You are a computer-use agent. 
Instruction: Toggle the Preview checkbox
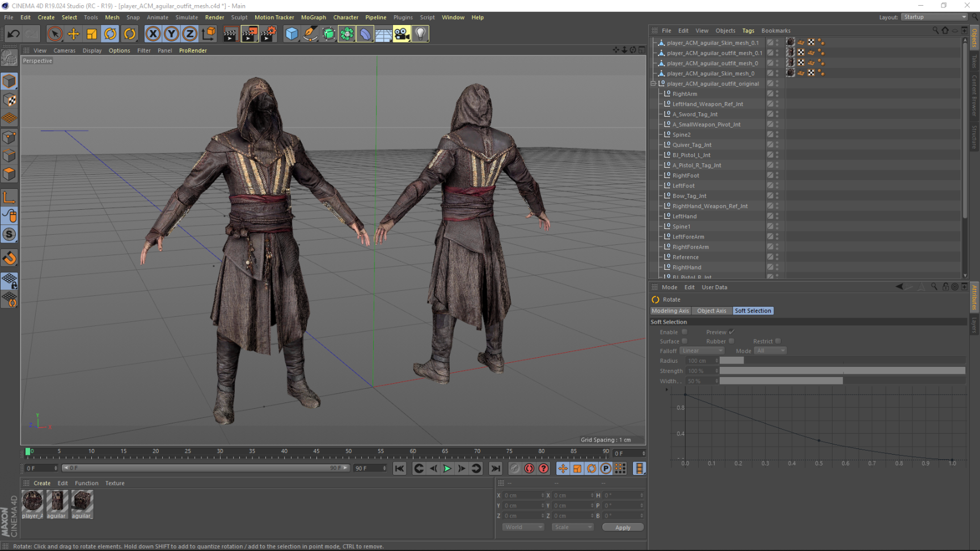point(732,332)
